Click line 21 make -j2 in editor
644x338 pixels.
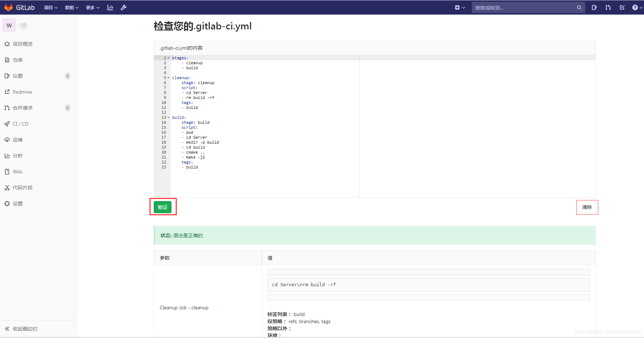tap(193, 157)
